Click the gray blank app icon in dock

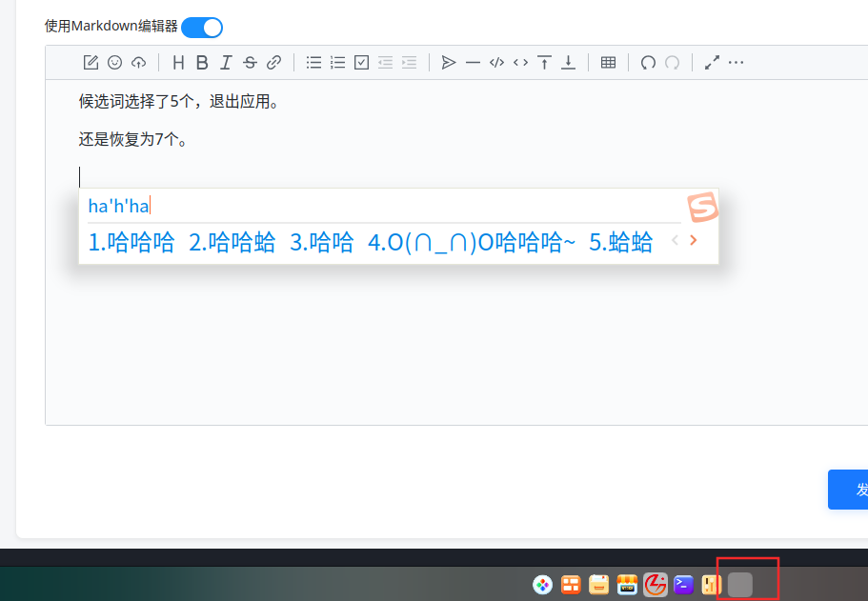pos(740,585)
